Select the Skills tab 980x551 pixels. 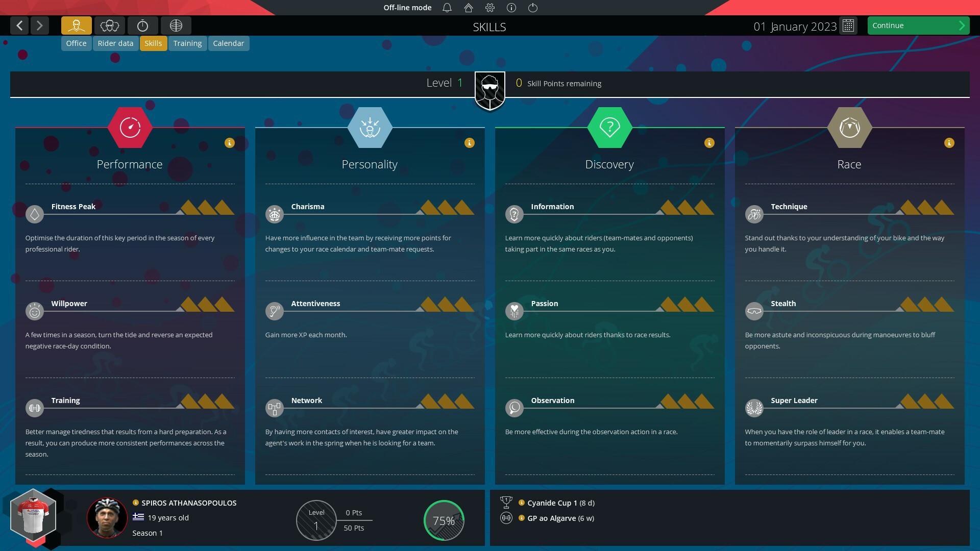[152, 42]
